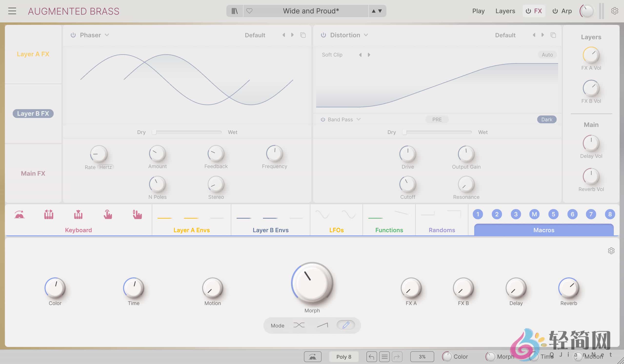Click the PRE button in Distortion panel
Screen dimensions: 624x364
[x=437, y=119]
